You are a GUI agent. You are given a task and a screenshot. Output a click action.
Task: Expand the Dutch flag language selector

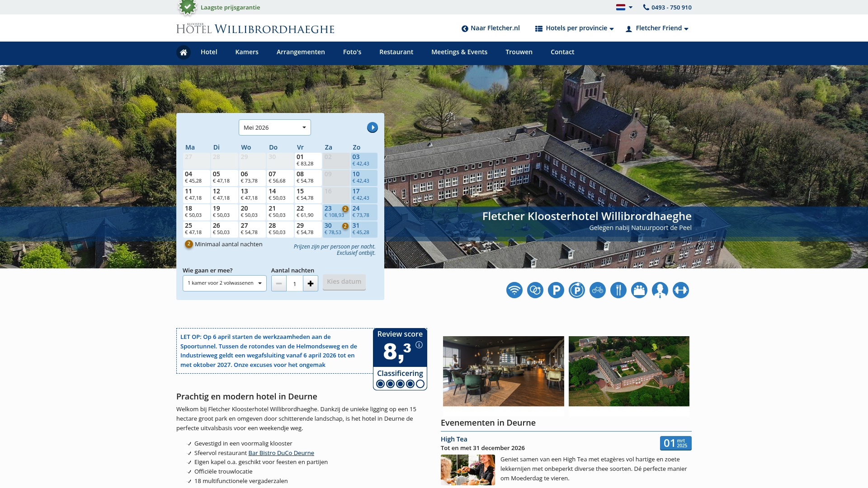624,7
